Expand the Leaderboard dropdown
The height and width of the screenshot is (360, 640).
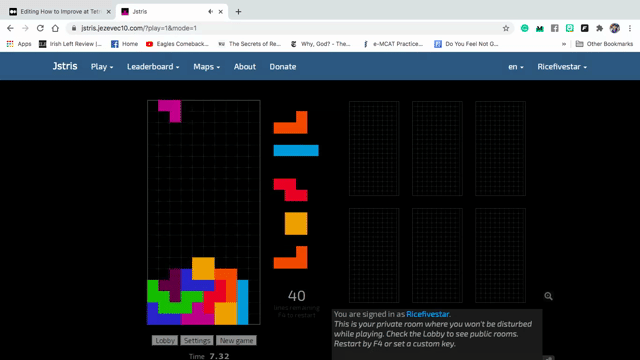(153, 67)
